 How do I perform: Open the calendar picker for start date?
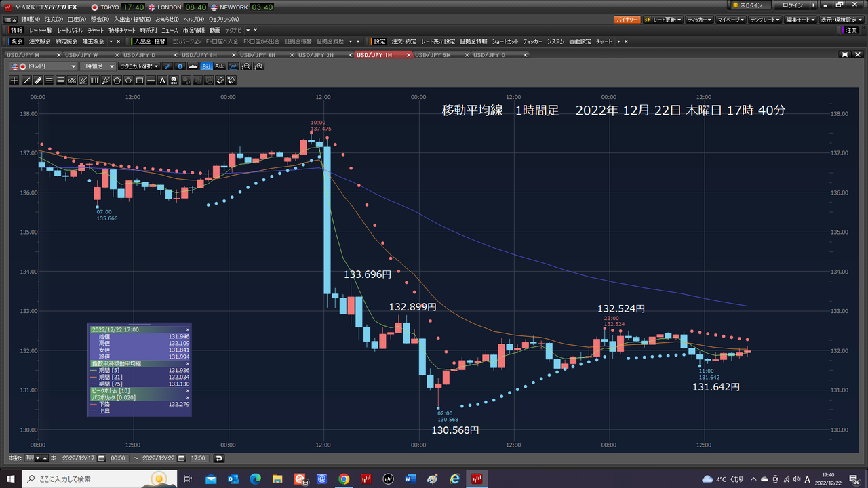[x=102, y=458]
